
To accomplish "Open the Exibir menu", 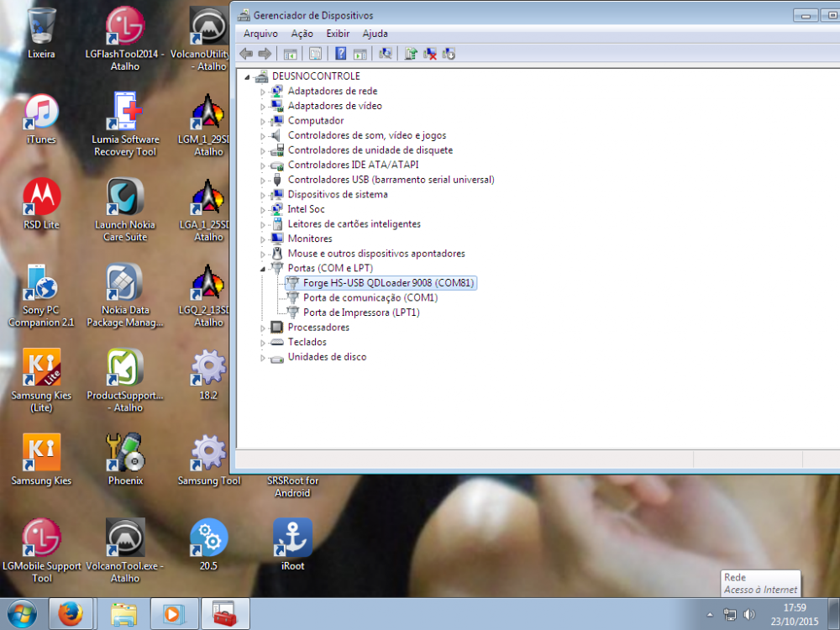I will (x=338, y=34).
